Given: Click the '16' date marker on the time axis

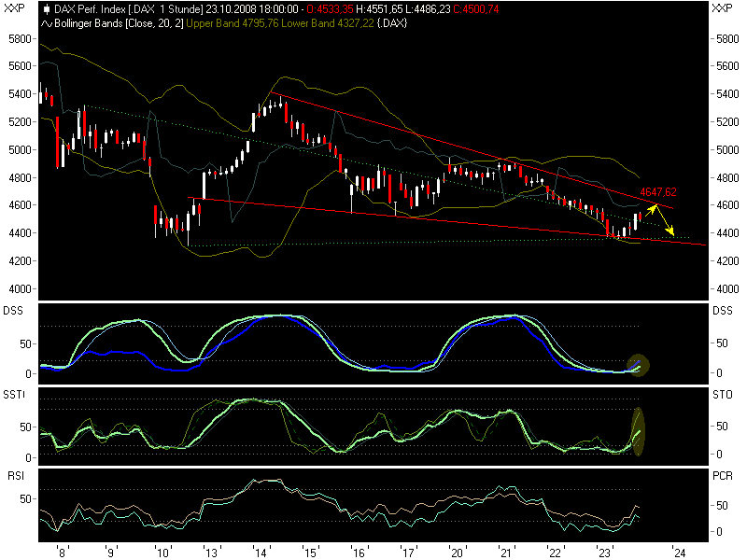Looking at the screenshot, I should coord(359,553).
